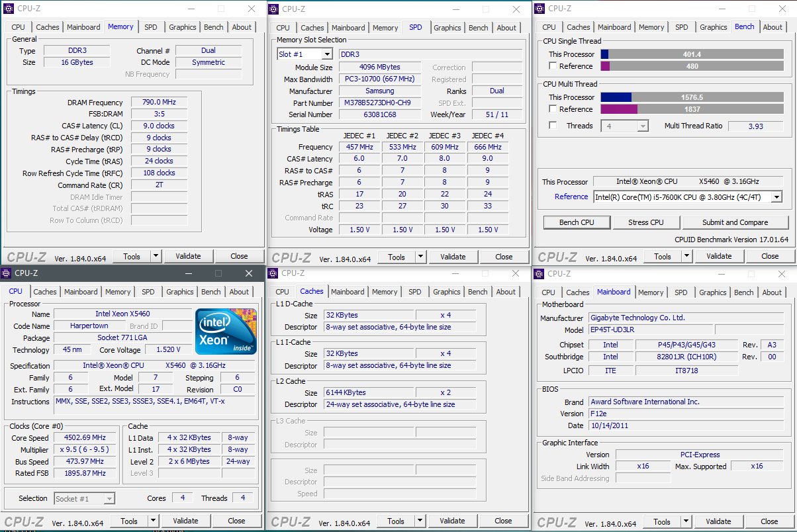The width and height of the screenshot is (797, 532).
Task: Expand Tools dropdown arrow in Memory window
Action: 156,256
